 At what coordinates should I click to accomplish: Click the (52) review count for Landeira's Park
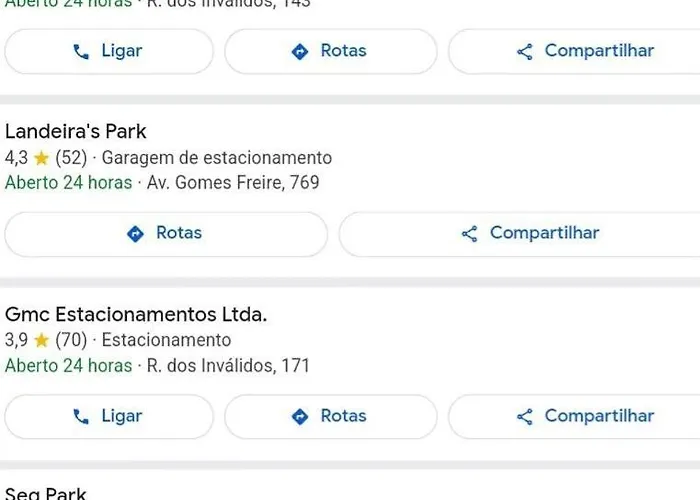click(x=71, y=158)
